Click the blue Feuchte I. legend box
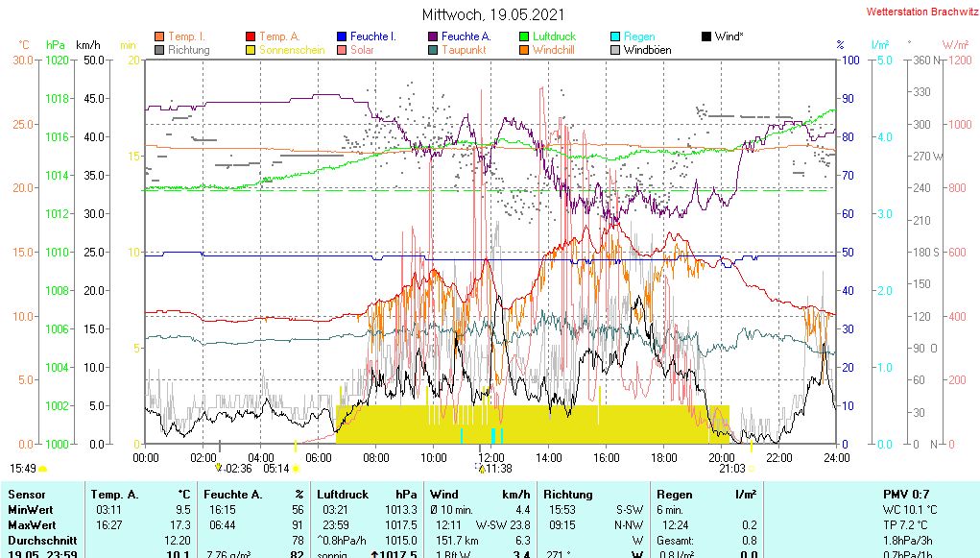Image resolution: width=980 pixels, height=558 pixels. (x=342, y=36)
